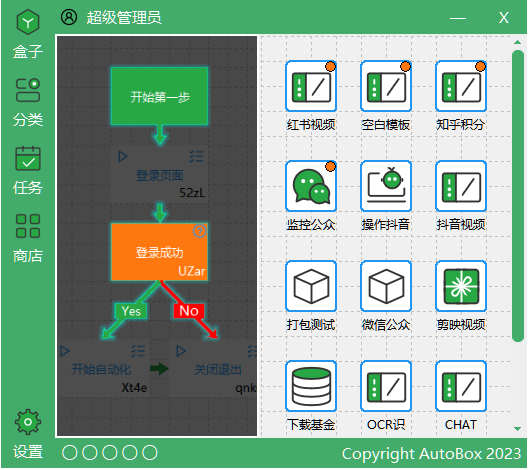Image resolution: width=529 pixels, height=470 pixels.
Task: Click the 登录页面 step title
Action: pyautogui.click(x=160, y=175)
